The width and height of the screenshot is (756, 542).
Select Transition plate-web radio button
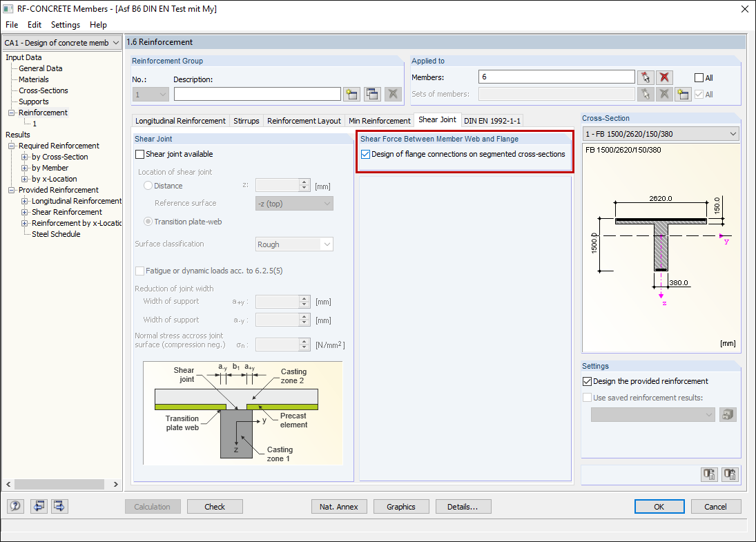[148, 222]
